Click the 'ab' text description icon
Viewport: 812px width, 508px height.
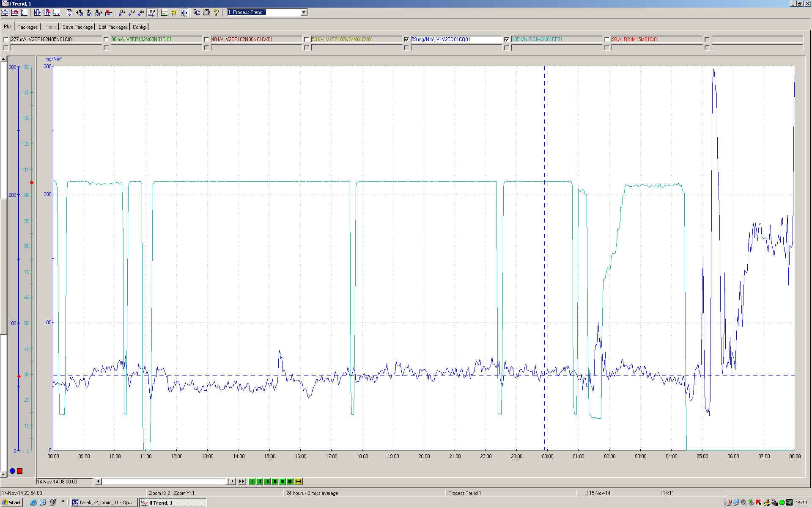[x=141, y=13]
